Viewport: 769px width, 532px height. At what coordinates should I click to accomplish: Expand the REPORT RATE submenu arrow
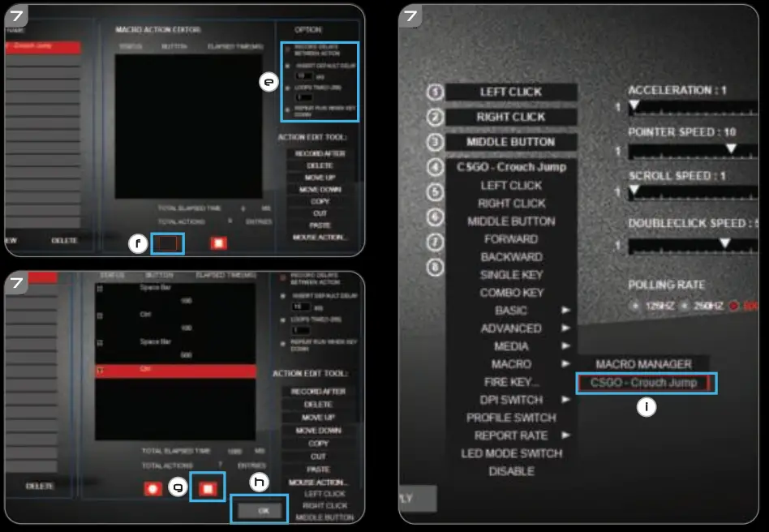pyautogui.click(x=566, y=435)
